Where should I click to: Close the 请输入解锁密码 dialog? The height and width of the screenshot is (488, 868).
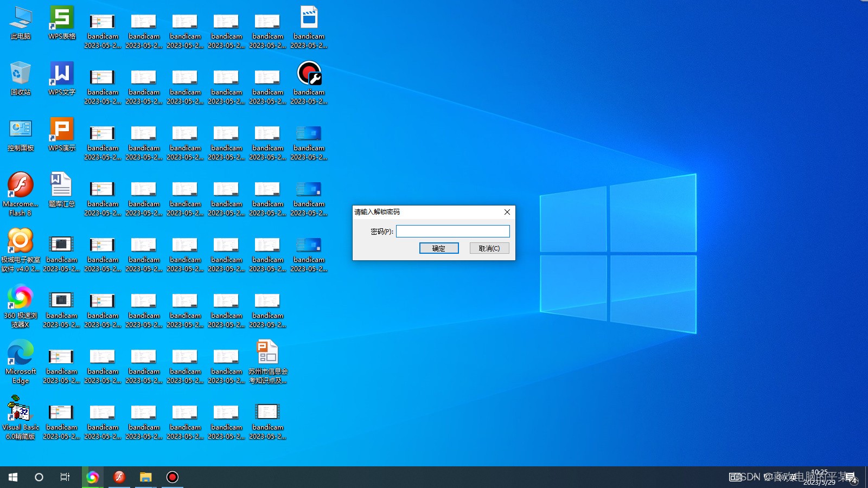pos(507,212)
